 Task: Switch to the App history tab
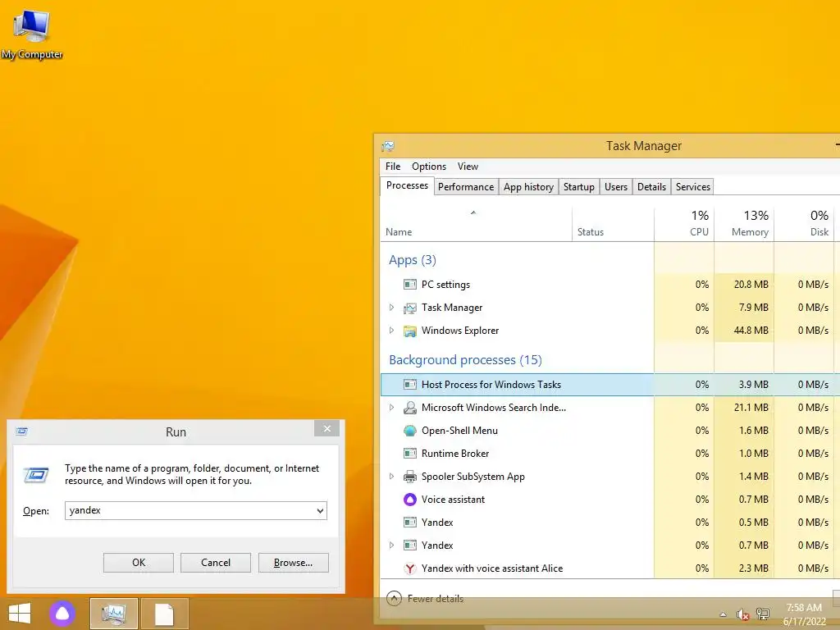point(528,187)
